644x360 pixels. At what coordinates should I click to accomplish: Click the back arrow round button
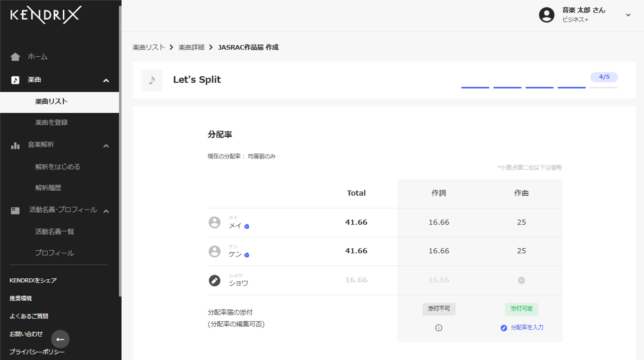point(60,339)
